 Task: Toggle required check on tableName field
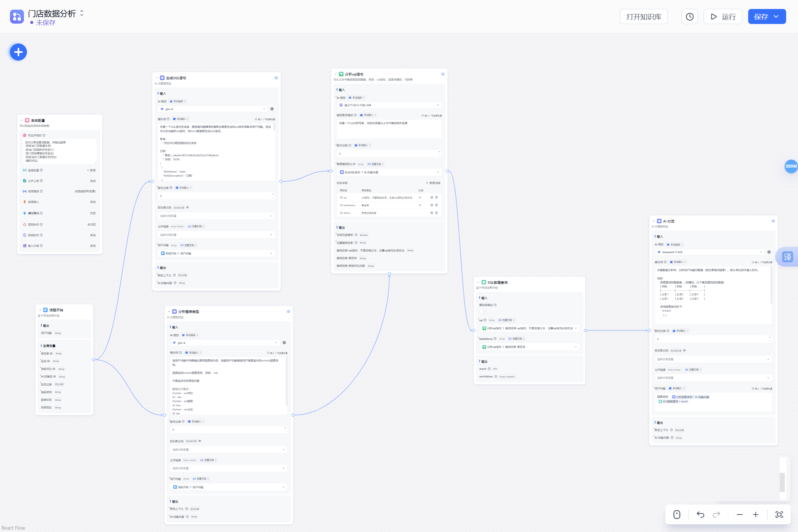(420, 205)
